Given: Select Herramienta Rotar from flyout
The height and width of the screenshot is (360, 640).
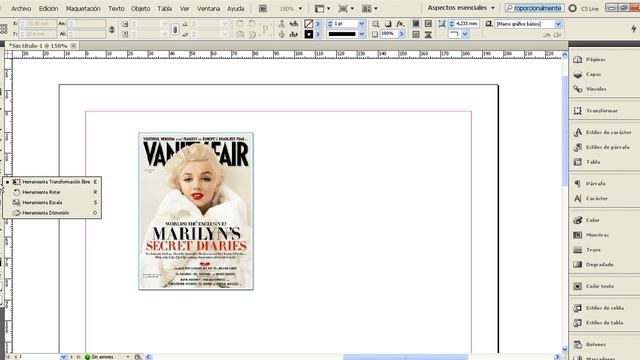Looking at the screenshot, I should 52,192.
